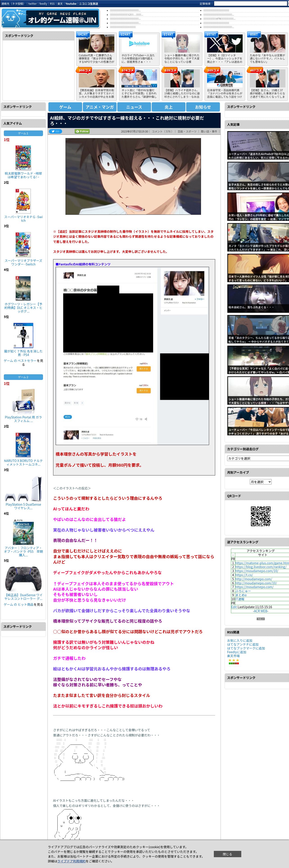The image size is (289, 868).
Task: Open NARUTO X BORUTO product image
Action: click(23, 445)
